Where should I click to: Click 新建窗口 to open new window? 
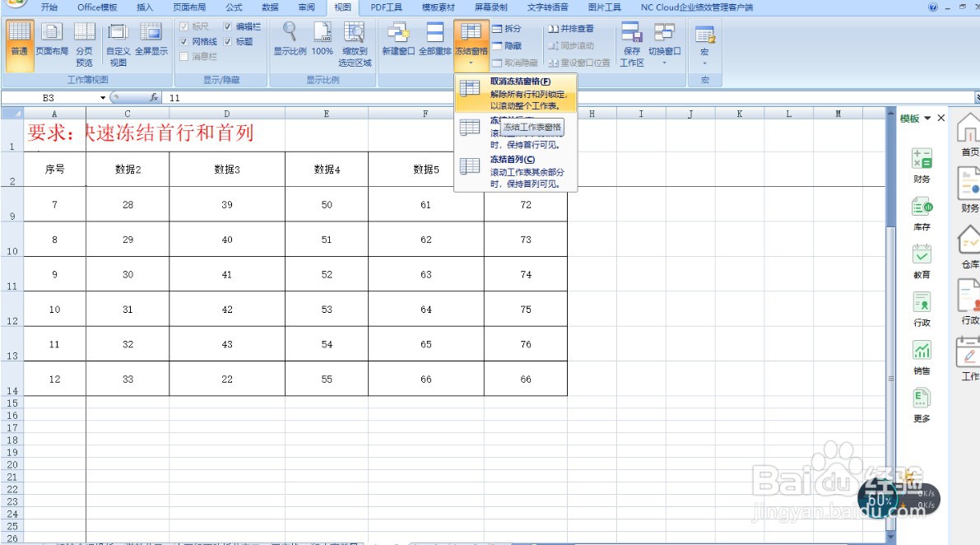point(397,37)
